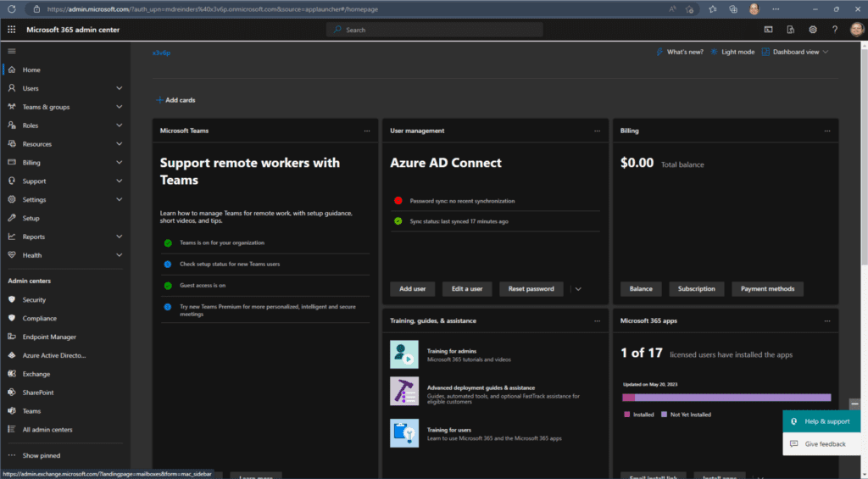The height and width of the screenshot is (479, 868).
Task: Select All admin centers
Action: [x=47, y=429]
